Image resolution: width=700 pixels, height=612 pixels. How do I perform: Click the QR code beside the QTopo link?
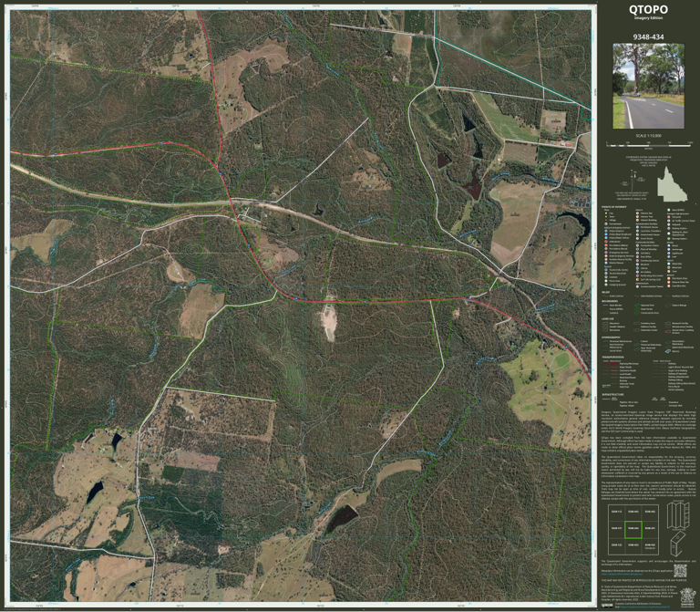[680, 571]
